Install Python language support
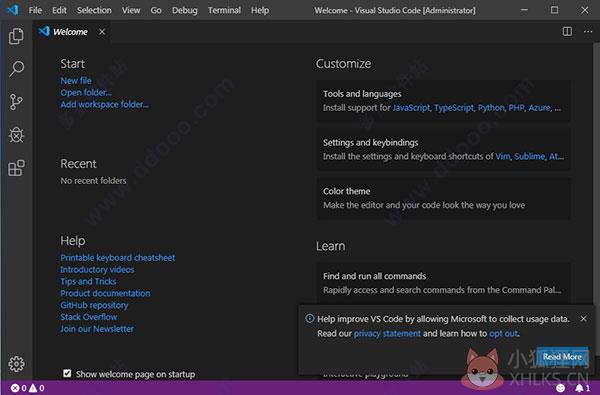The height and width of the screenshot is (395, 600). click(x=491, y=108)
